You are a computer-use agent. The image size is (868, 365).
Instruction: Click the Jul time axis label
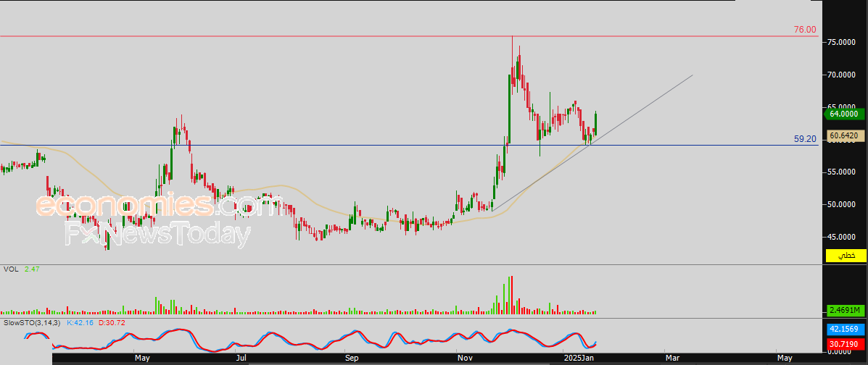pyautogui.click(x=241, y=358)
